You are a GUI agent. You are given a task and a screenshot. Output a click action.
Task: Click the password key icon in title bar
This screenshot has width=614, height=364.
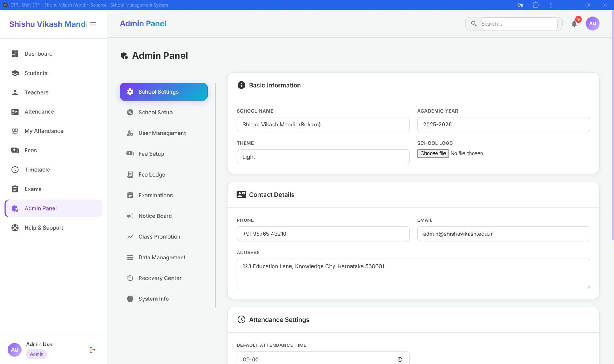[x=520, y=5]
